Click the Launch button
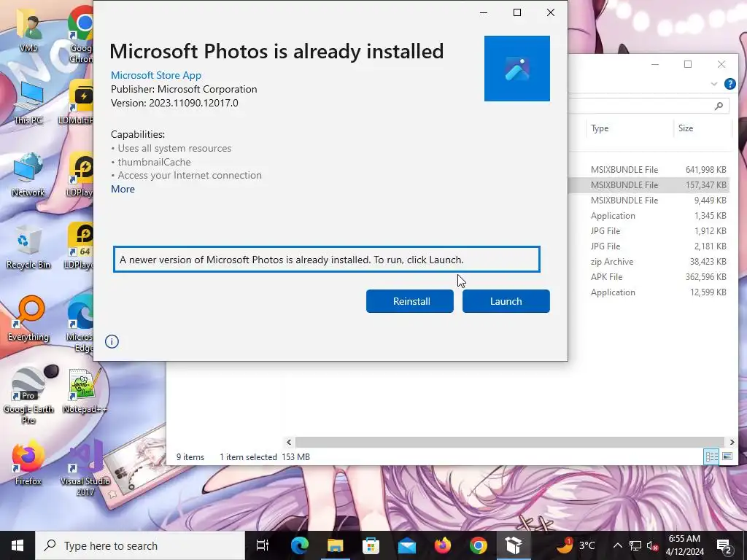The width and height of the screenshot is (747, 560). (506, 301)
